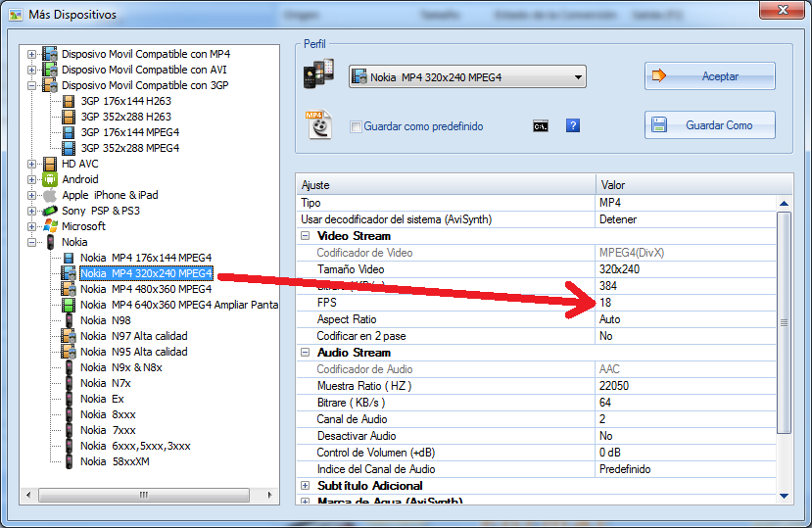Select Nokia 8xxx tree item
Screen dimensions: 812x528
point(108,414)
